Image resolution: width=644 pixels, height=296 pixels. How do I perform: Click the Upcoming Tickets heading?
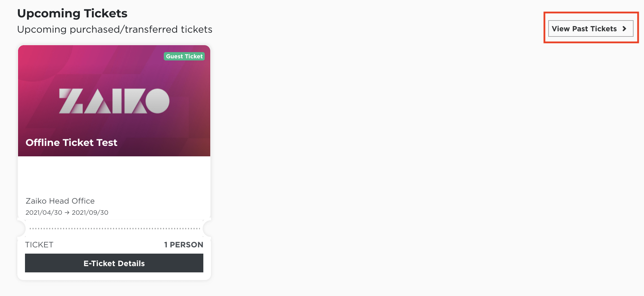pos(72,13)
